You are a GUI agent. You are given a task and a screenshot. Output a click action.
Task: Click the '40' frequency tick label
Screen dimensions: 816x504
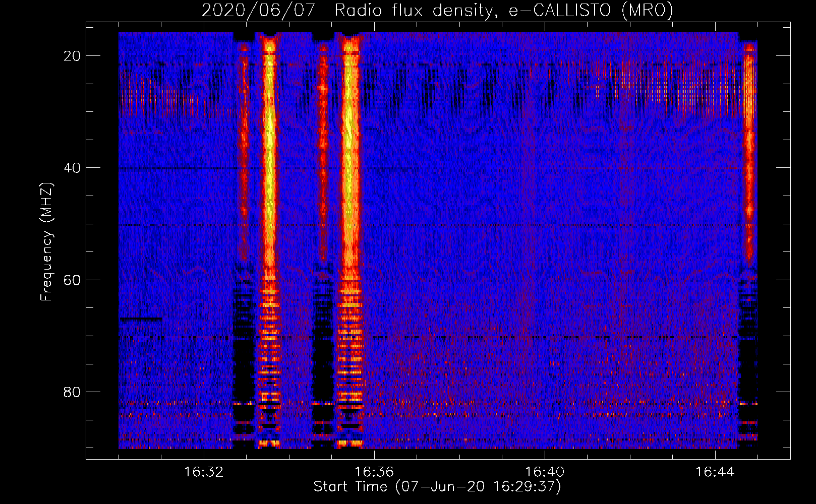coord(72,168)
